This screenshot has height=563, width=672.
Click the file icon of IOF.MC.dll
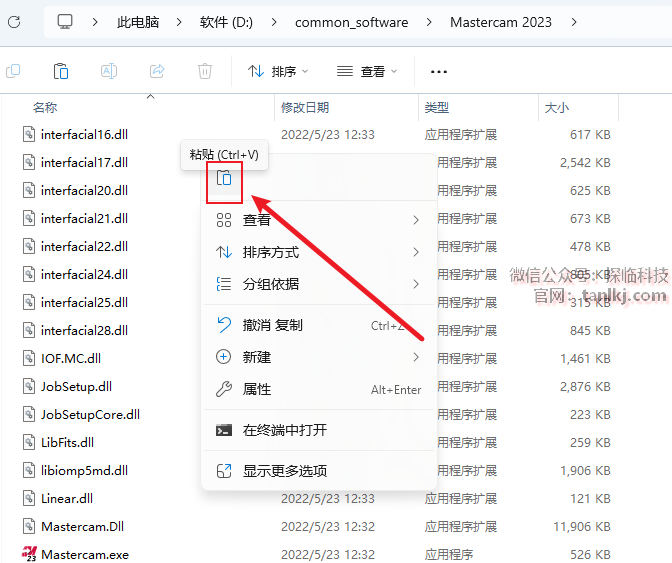click(x=29, y=358)
